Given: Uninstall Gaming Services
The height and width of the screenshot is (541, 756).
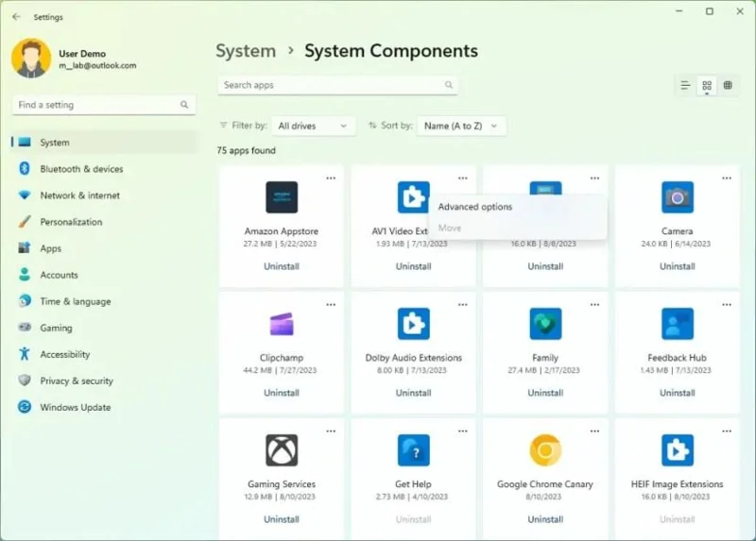Looking at the screenshot, I should point(282,519).
